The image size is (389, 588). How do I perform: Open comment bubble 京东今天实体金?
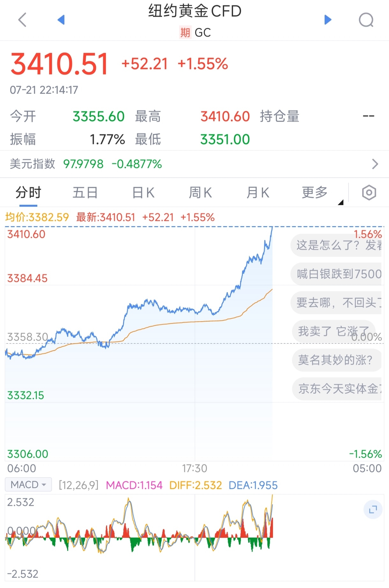point(337,389)
